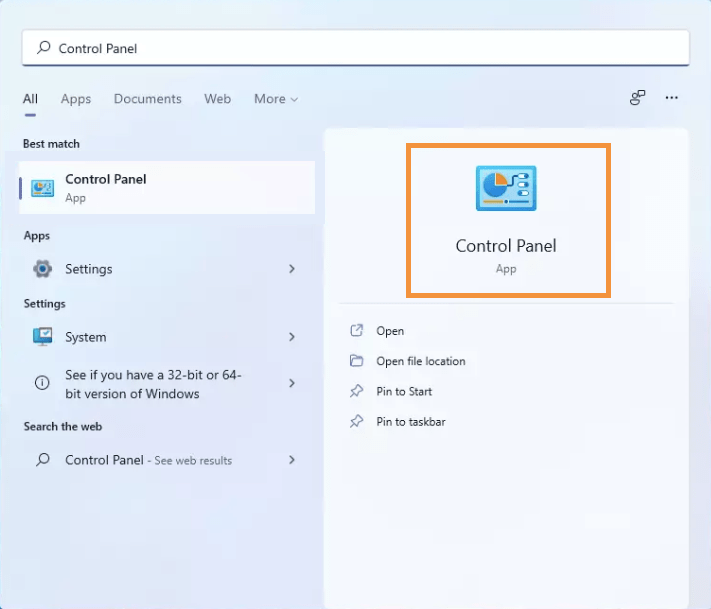Switch to the Apps filter tab
Screen dimensions: 711x609
(76, 99)
